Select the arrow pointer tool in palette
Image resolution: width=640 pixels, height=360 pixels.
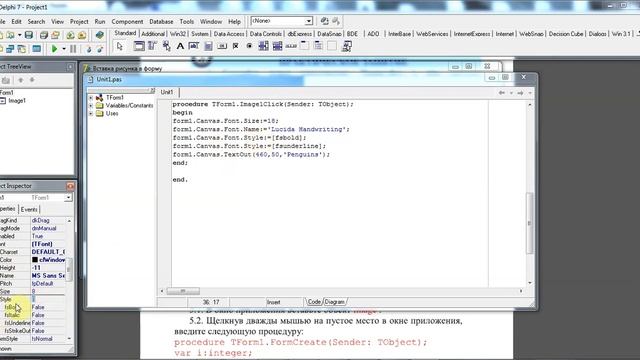120,47
